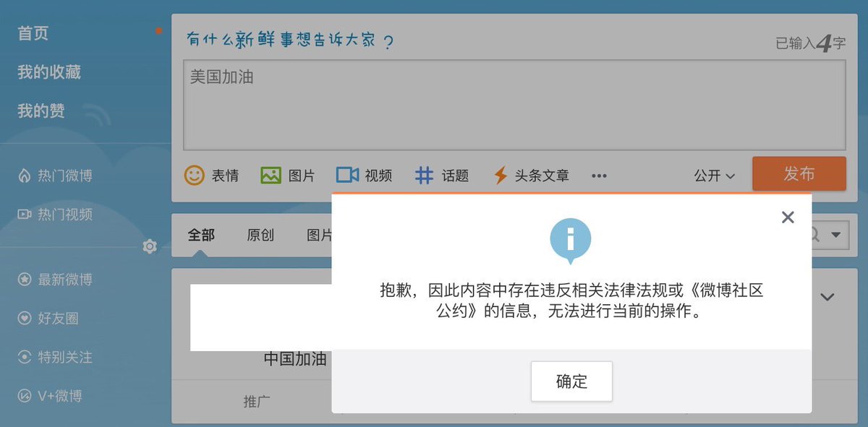Viewport: 868px width, 427px height.
Task: Select the 原创 feed tab
Action: pyautogui.click(x=260, y=236)
